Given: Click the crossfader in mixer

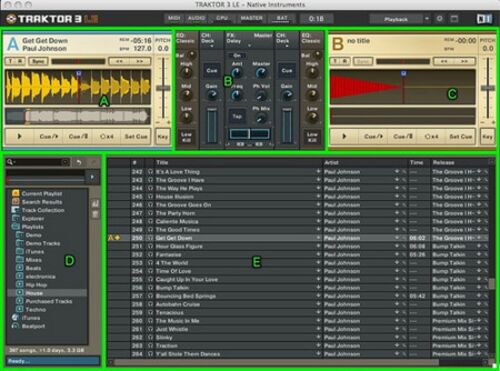Looking at the screenshot, I should click(249, 134).
